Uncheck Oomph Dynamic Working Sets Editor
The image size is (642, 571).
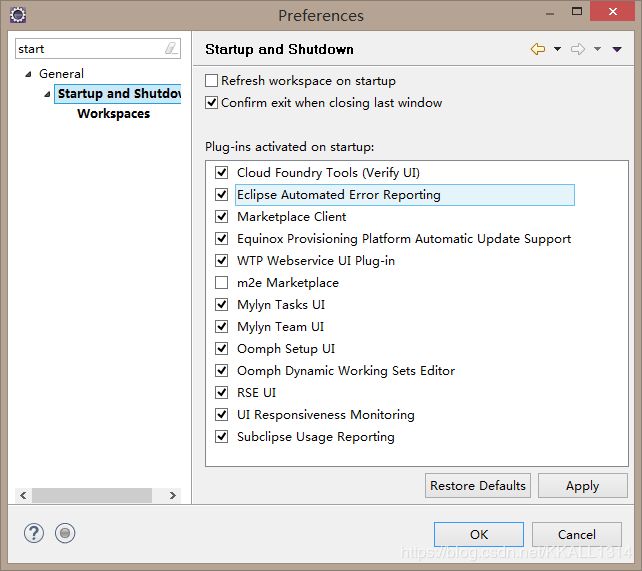pyautogui.click(x=222, y=370)
